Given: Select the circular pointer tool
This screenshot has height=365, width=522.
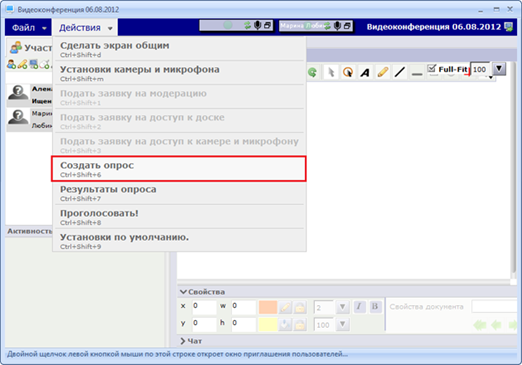Looking at the screenshot, I should (x=348, y=72).
